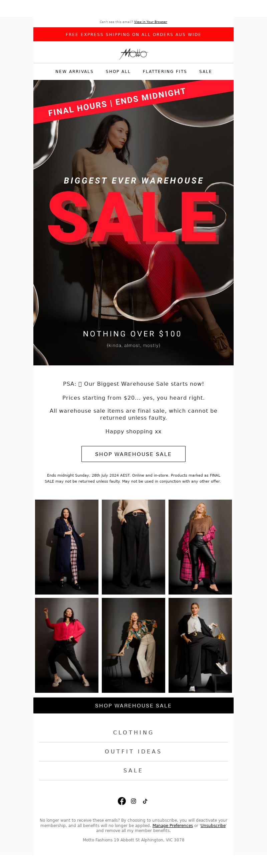Click the free express shipping banner

(x=133, y=34)
